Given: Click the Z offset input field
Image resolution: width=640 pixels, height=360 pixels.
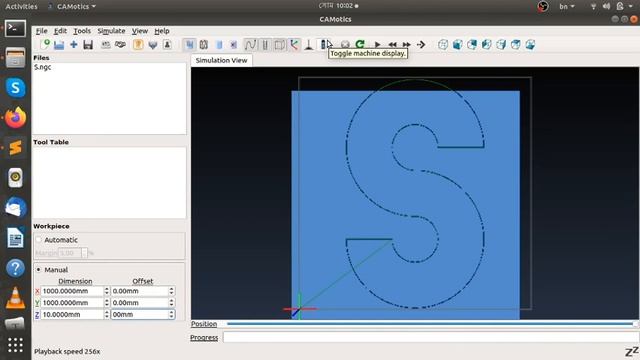Looking at the screenshot, I should point(140,315).
